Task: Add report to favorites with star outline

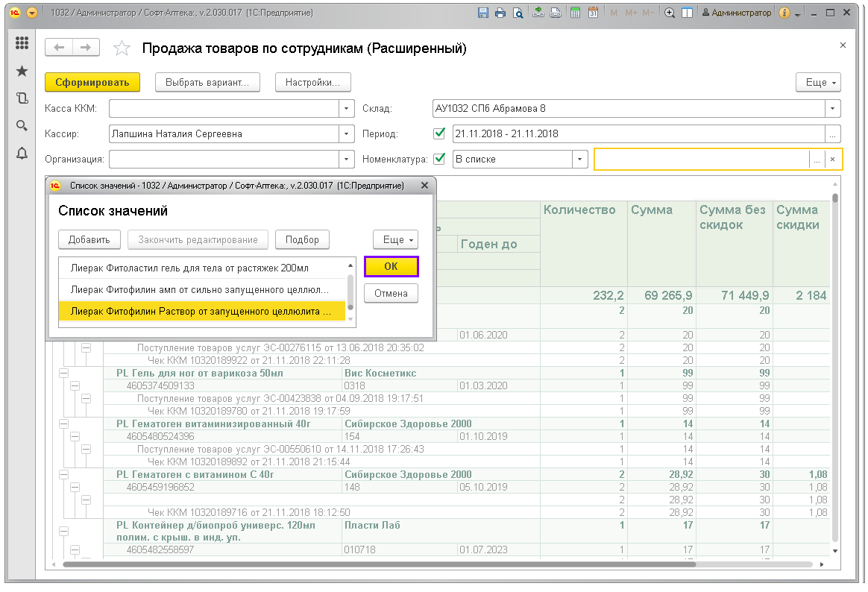Action: click(x=121, y=48)
